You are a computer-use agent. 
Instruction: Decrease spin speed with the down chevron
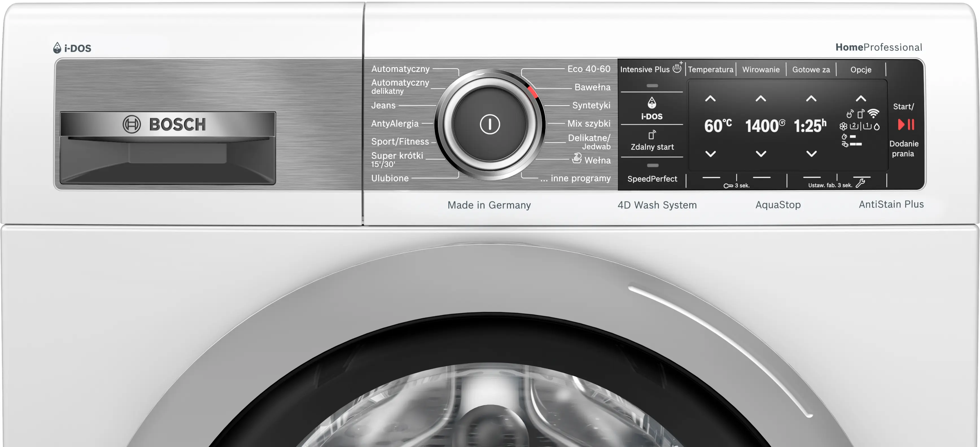(x=761, y=154)
